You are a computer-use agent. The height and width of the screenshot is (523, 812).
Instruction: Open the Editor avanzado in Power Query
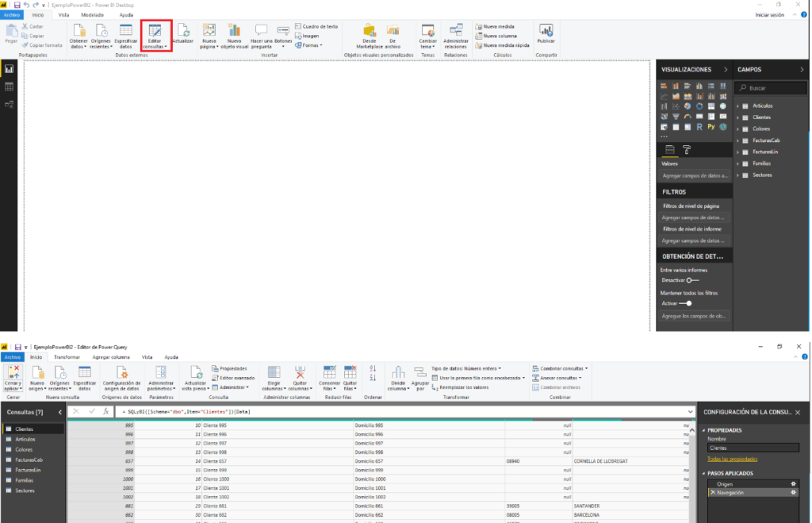click(234, 378)
